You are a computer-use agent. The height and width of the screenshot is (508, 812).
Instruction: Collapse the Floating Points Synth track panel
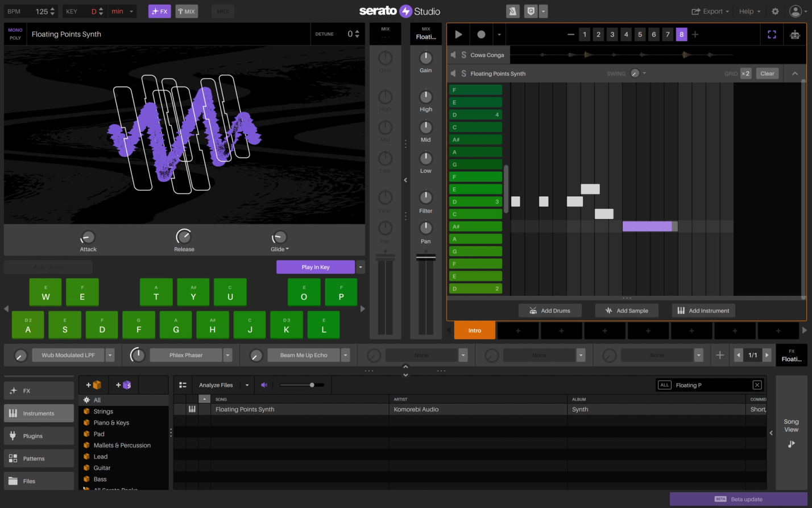[x=795, y=73]
